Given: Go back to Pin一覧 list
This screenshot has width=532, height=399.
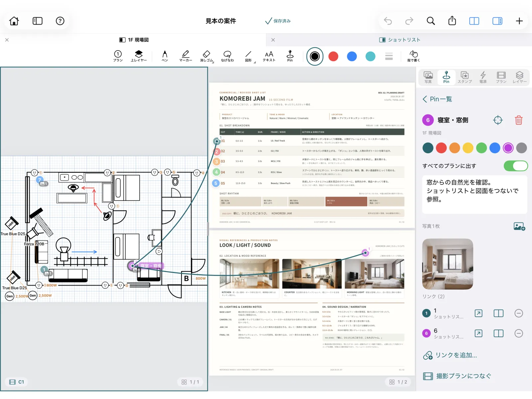Looking at the screenshot, I should pyautogui.click(x=437, y=99).
